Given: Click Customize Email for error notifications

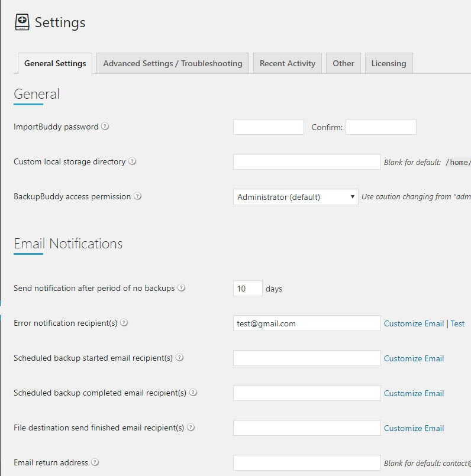Looking at the screenshot, I should (x=414, y=323).
